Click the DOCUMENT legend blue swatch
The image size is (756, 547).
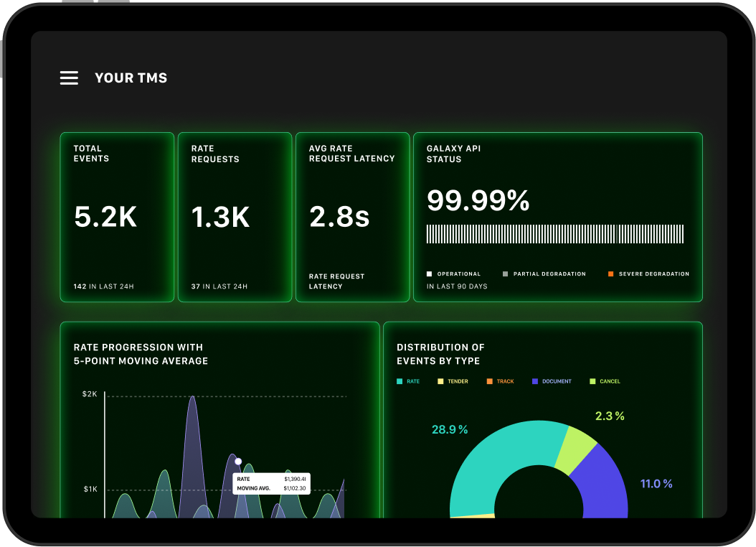point(534,382)
